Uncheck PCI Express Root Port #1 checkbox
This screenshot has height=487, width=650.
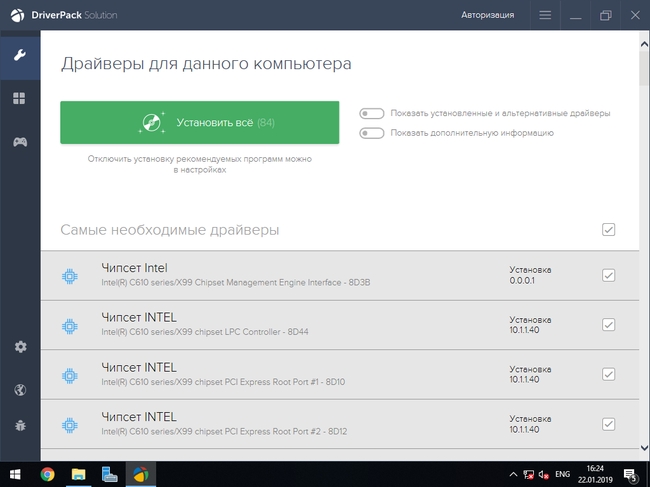[x=608, y=374]
